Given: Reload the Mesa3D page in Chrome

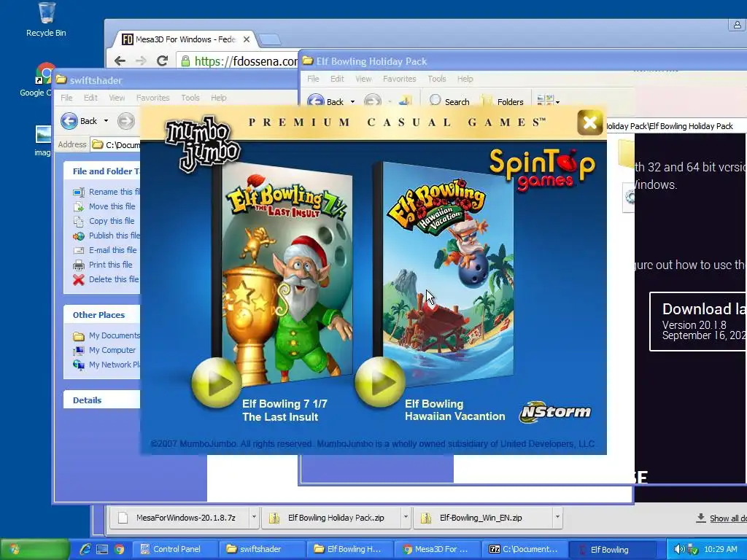Looking at the screenshot, I should (x=163, y=61).
